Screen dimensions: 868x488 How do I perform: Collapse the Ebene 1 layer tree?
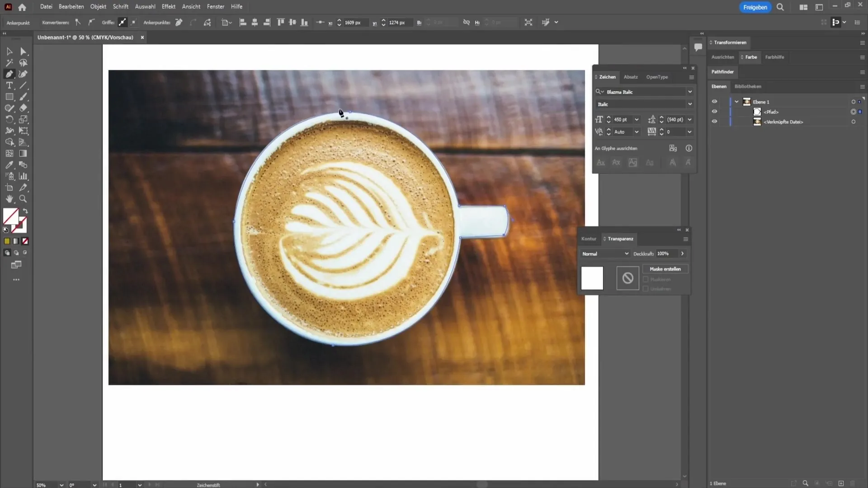(737, 102)
